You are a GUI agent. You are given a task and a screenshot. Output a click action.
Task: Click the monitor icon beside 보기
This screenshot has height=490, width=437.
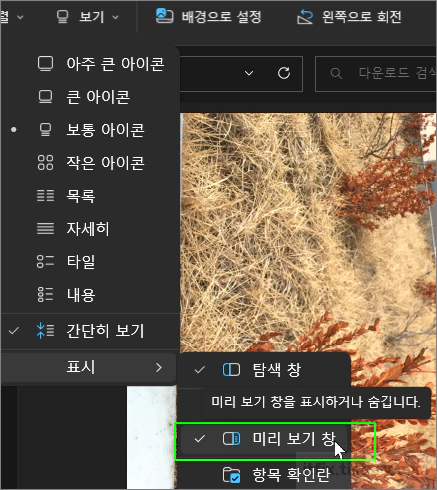[62, 17]
